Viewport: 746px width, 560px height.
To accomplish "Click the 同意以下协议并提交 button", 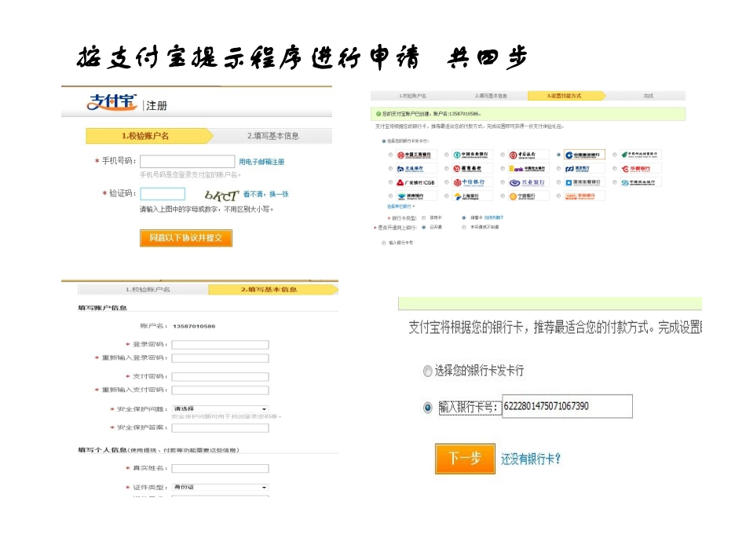I will pyautogui.click(x=186, y=238).
